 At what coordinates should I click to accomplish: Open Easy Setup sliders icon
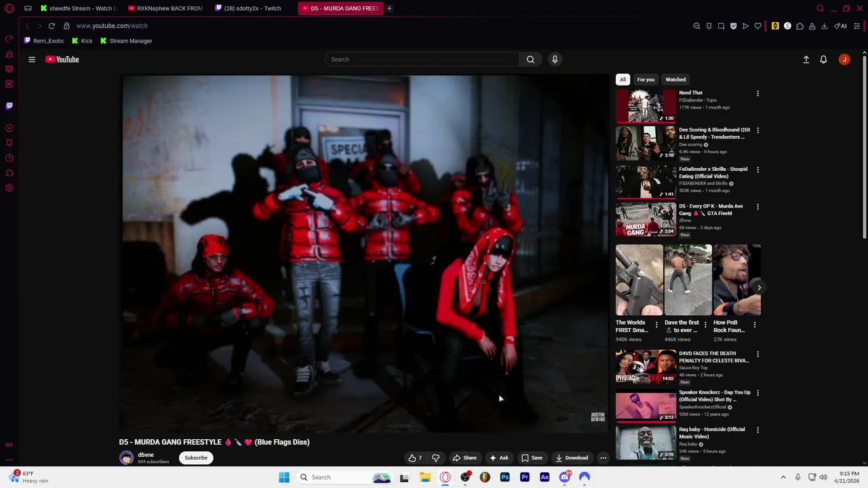point(857,26)
